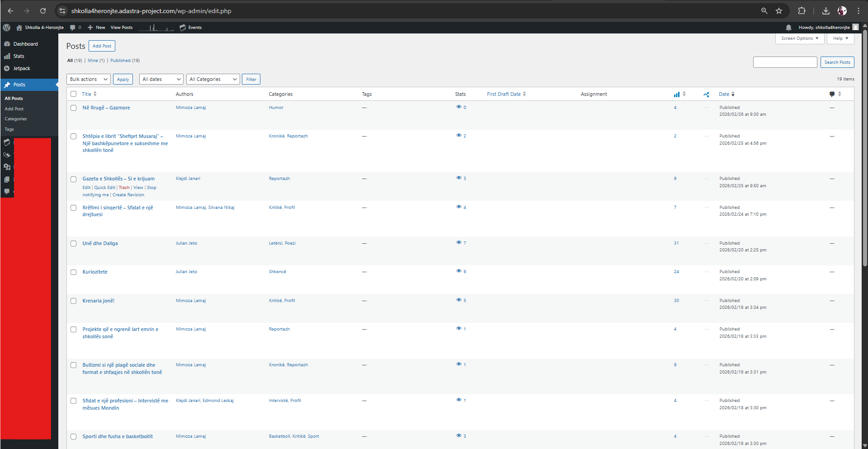Tick checkbox for Në Rrugë – Gazmore post
Image resolution: width=868 pixels, height=449 pixels.
74,108
